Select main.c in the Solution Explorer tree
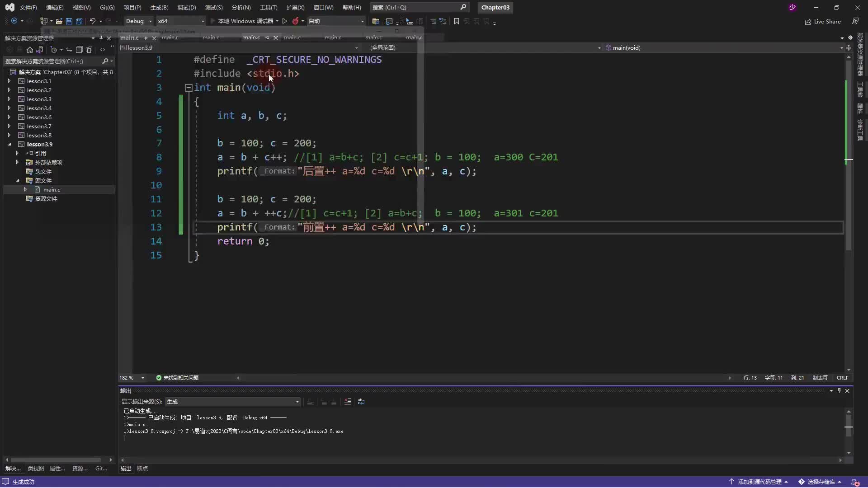868x488 pixels. [x=52, y=189]
